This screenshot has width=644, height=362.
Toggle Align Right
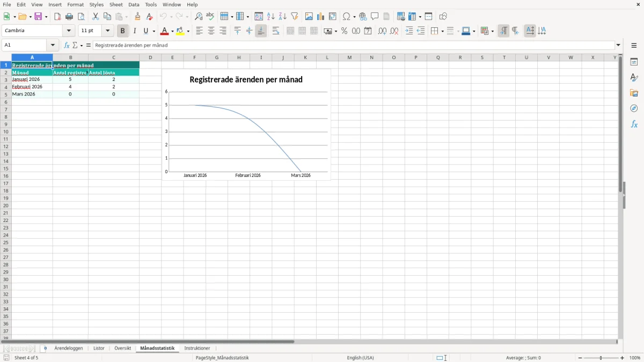tap(223, 31)
